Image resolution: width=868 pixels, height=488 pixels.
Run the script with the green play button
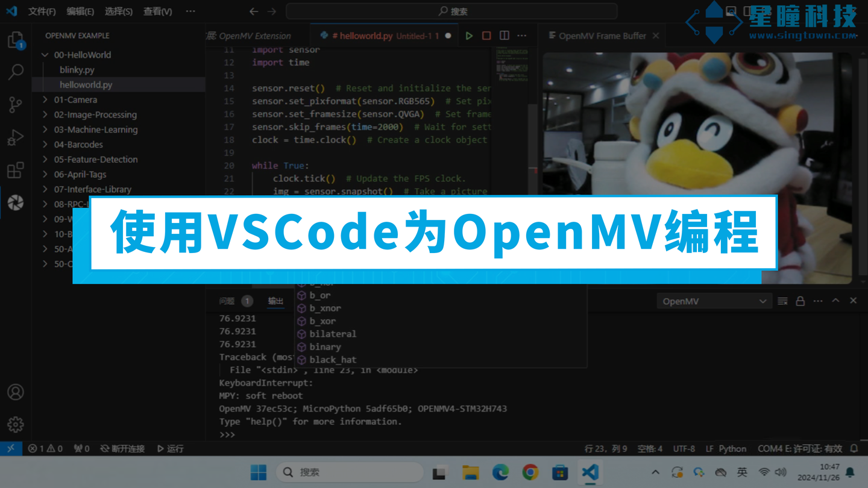tap(470, 36)
